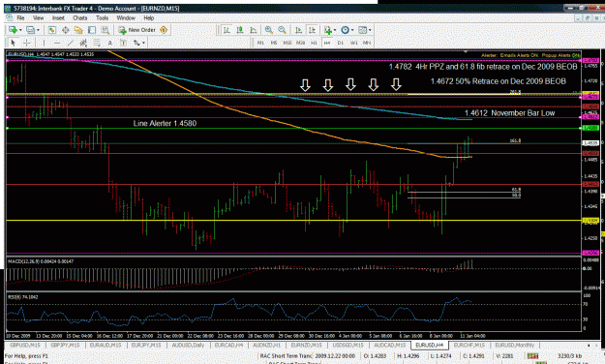Click the MACD(12,26,9) indicator label
The height and width of the screenshot is (364, 605).
click(41, 261)
